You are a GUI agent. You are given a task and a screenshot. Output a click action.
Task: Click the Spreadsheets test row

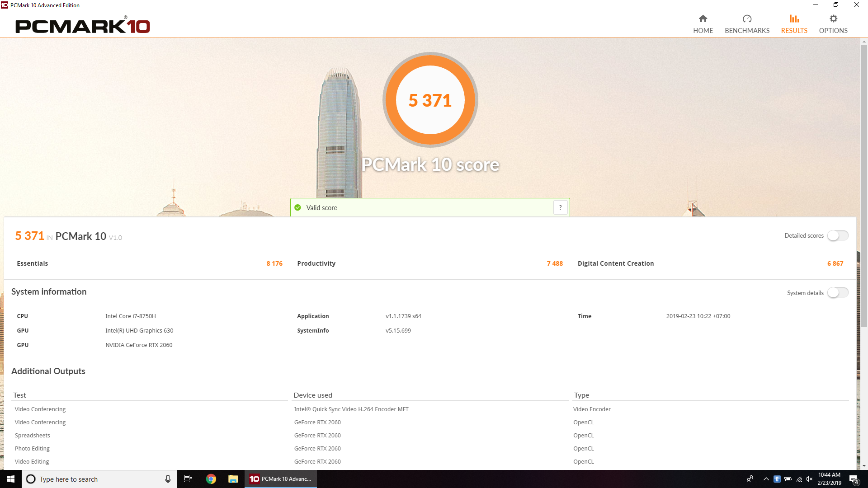click(33, 436)
